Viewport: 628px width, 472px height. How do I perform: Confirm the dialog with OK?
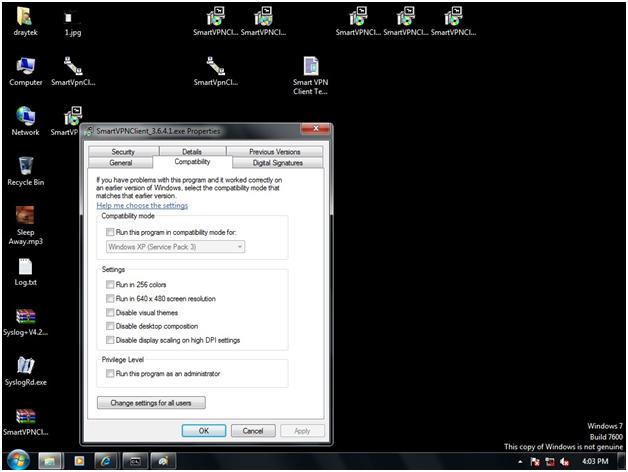click(x=204, y=431)
